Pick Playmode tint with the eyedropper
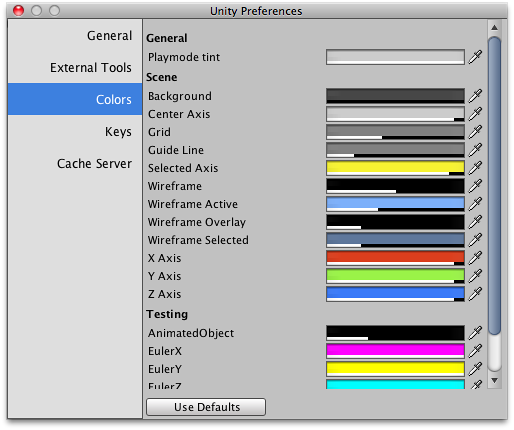Image resolution: width=514 pixels, height=430 pixels. [475, 57]
